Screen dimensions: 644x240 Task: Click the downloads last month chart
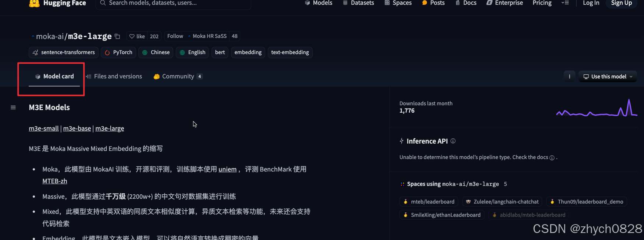point(597,107)
